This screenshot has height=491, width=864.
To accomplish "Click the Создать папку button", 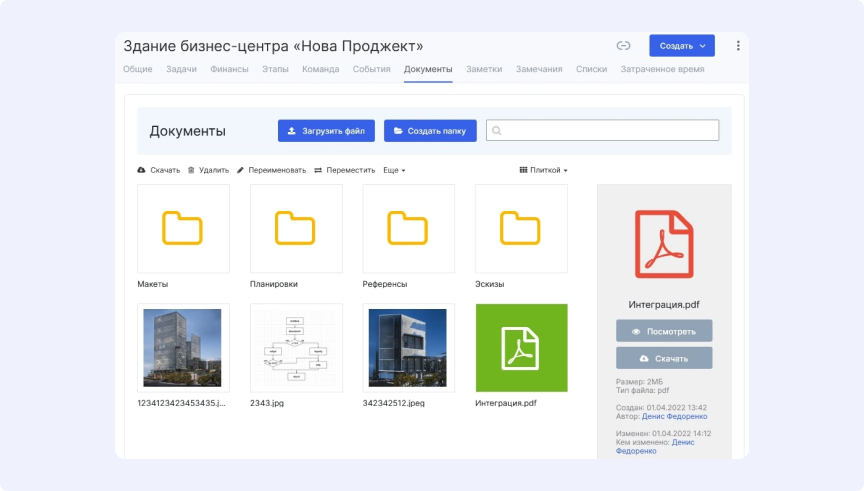I will (430, 131).
